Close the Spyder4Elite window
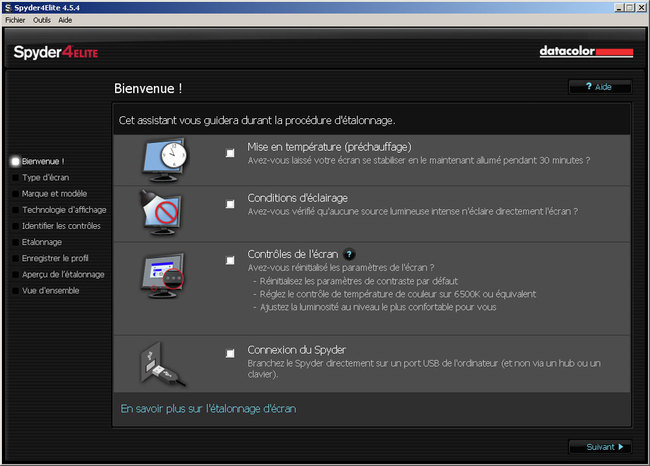 641,7
